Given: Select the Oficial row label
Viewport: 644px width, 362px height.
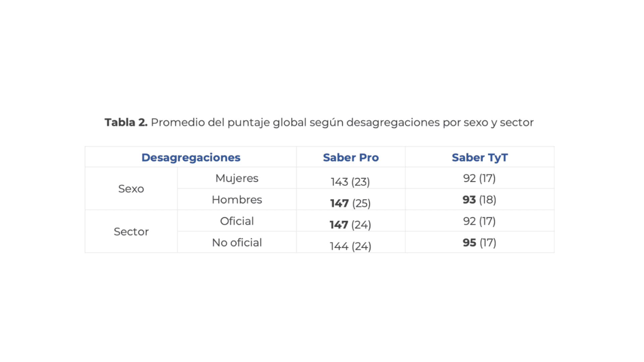Looking at the screenshot, I should point(237,221).
